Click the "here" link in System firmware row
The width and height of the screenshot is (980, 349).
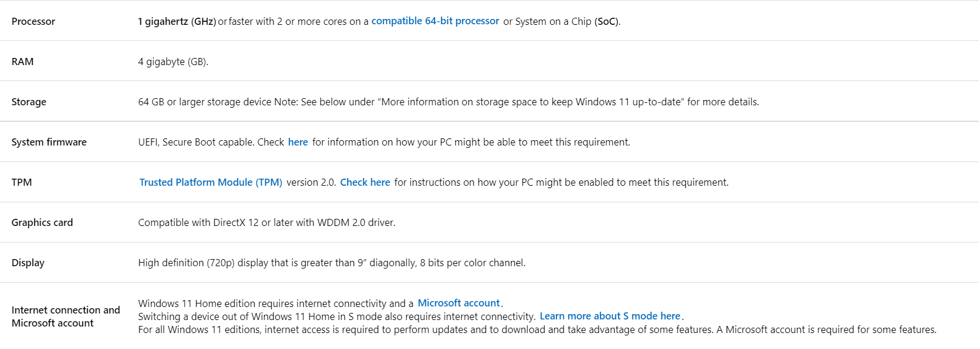click(298, 142)
